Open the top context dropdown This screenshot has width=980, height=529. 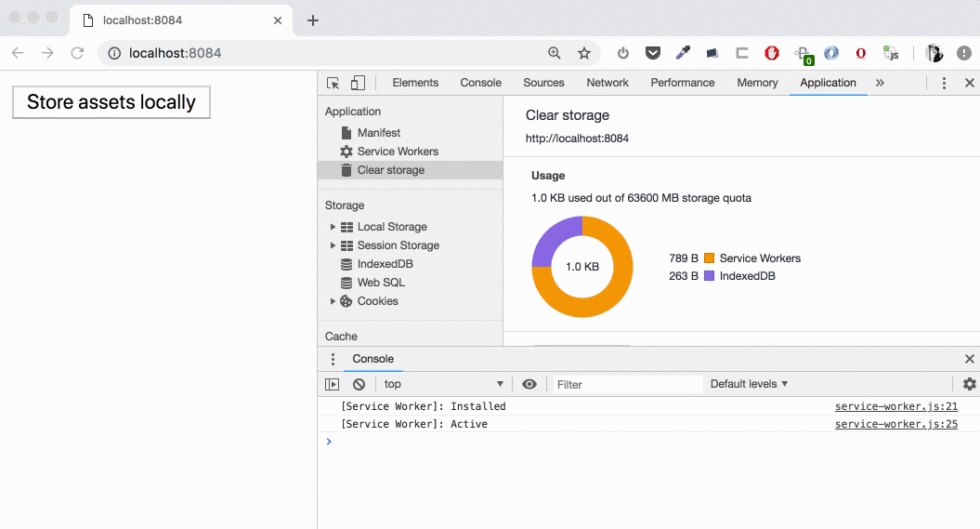[x=443, y=384]
